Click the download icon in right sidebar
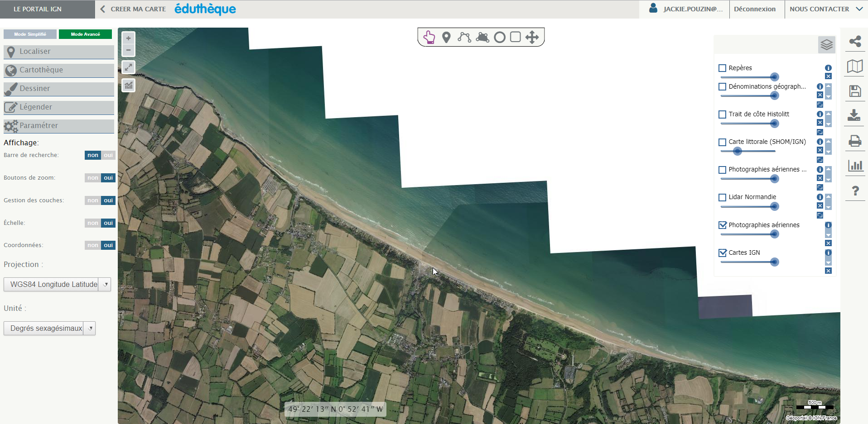The width and height of the screenshot is (868, 424). 854,115
